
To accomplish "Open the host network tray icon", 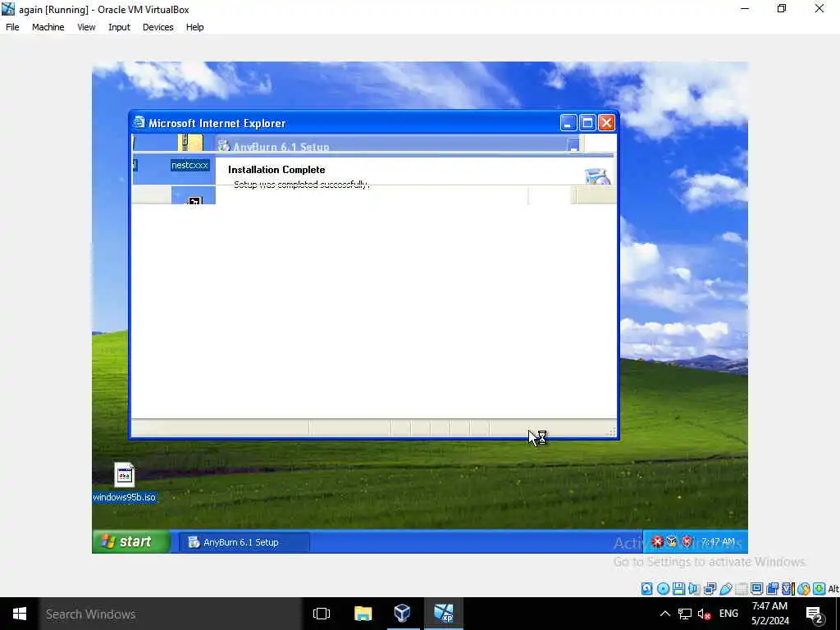I will click(x=685, y=614).
